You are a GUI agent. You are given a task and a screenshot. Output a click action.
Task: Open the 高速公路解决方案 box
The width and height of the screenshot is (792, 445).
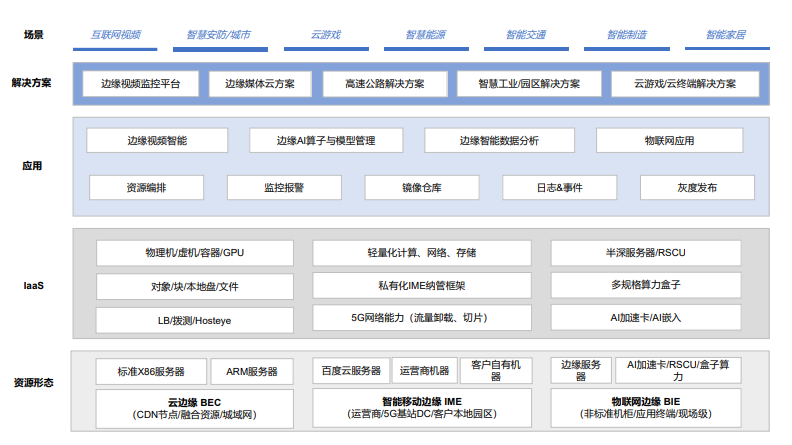pyautogui.click(x=384, y=84)
